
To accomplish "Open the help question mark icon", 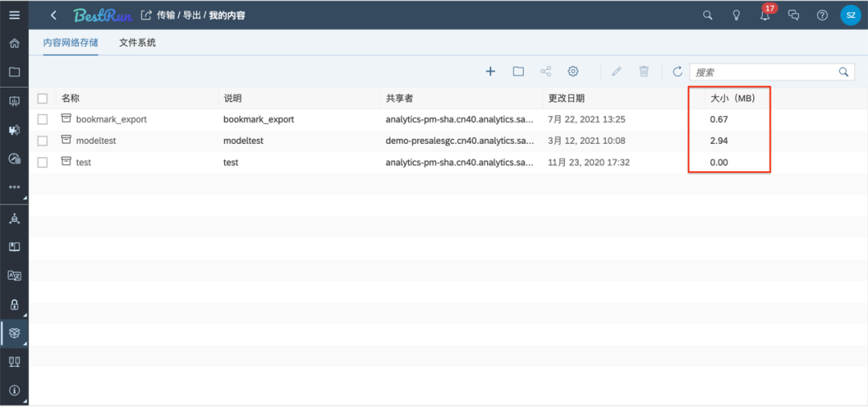I will pos(823,15).
